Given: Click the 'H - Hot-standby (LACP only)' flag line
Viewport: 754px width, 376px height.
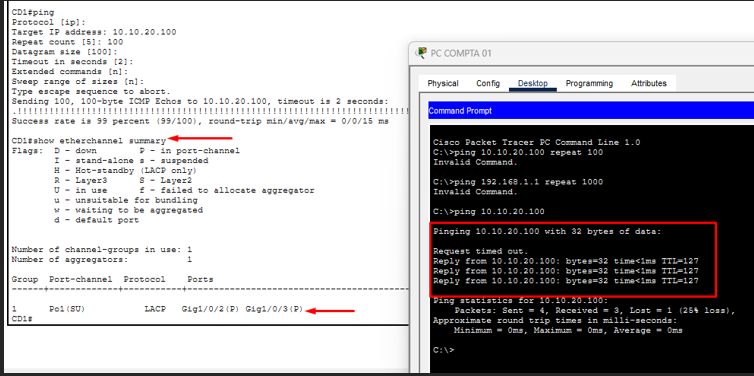Looking at the screenshot, I should coord(126,171).
